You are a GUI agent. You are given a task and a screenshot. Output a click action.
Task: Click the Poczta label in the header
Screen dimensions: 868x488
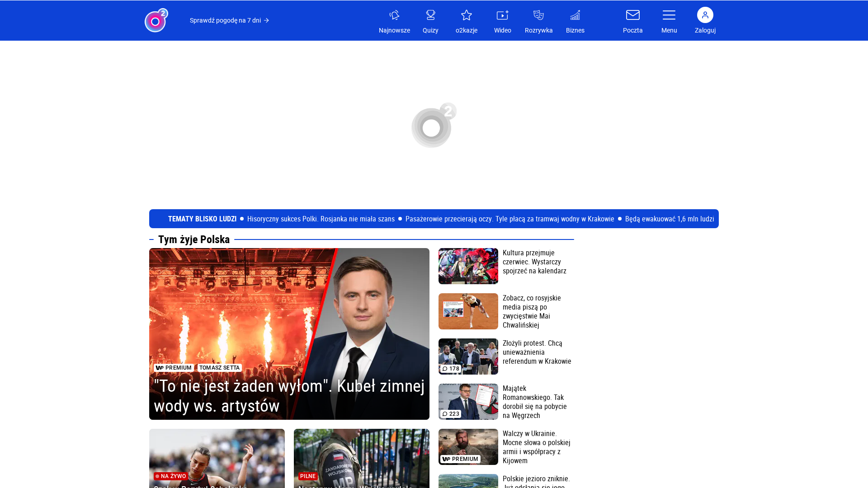(633, 30)
